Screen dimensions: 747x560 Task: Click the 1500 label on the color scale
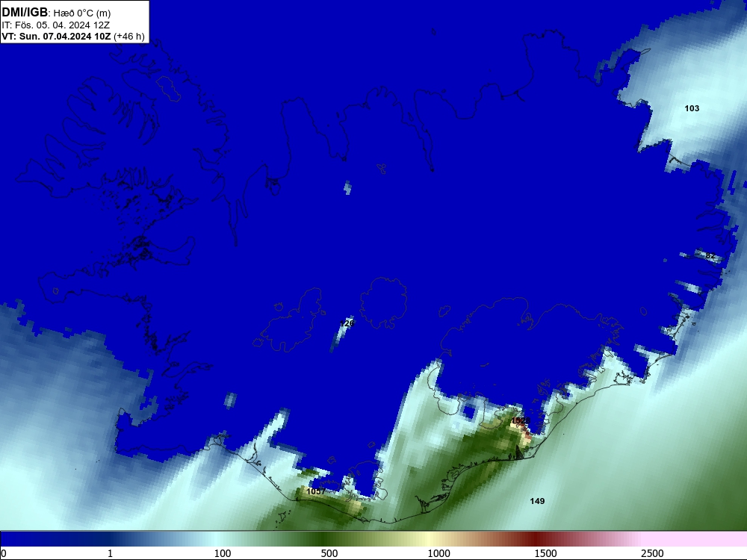[x=545, y=553]
